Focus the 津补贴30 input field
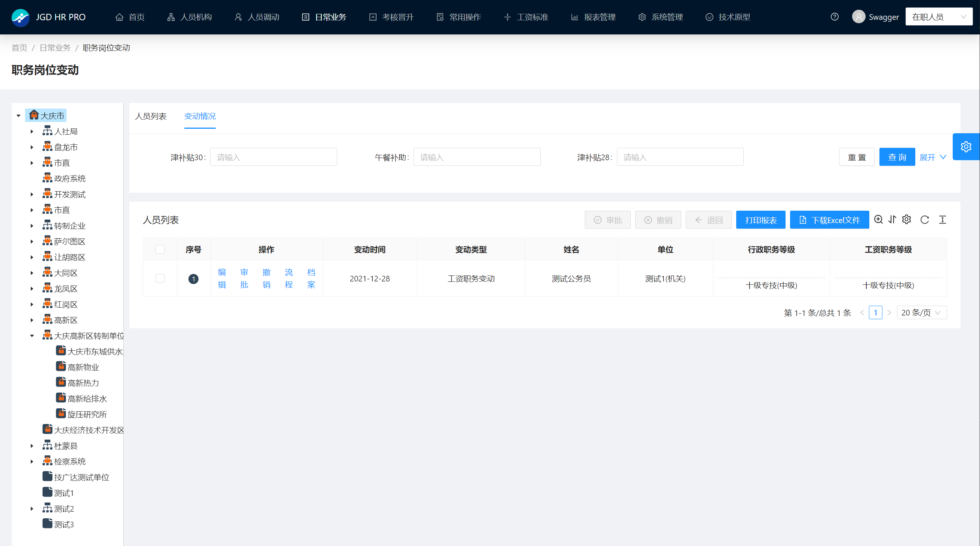This screenshot has width=980, height=546. coord(274,157)
